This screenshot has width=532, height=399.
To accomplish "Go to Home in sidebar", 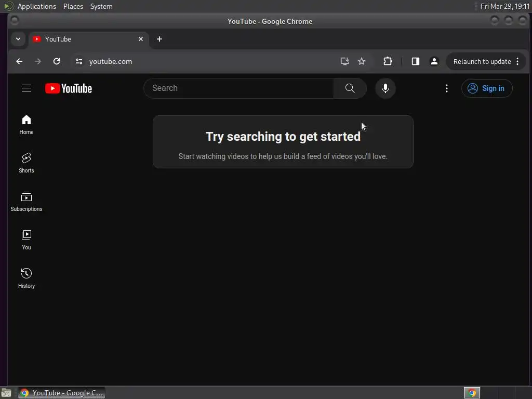I will point(26,125).
